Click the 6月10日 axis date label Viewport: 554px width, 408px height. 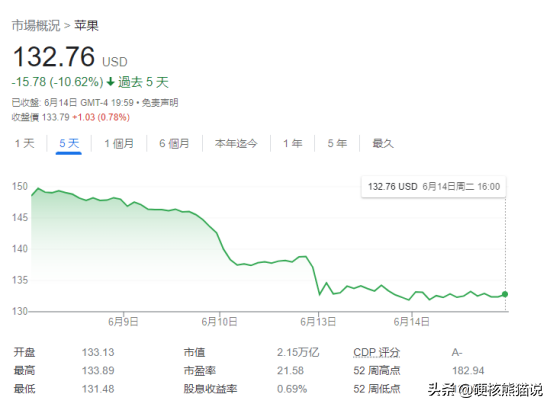click(x=219, y=322)
